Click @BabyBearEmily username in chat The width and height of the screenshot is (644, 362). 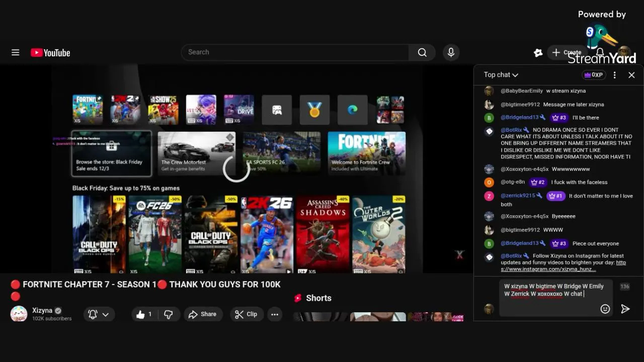[522, 91]
